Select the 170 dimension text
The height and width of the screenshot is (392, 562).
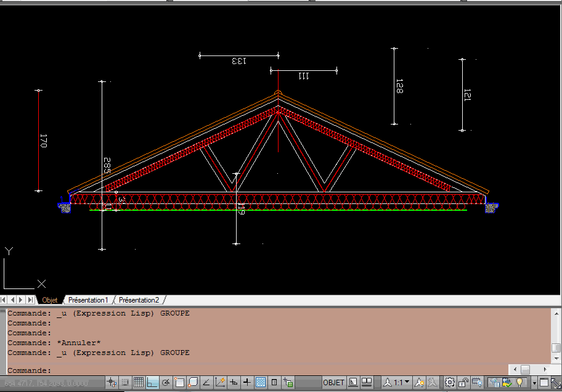[43, 141]
